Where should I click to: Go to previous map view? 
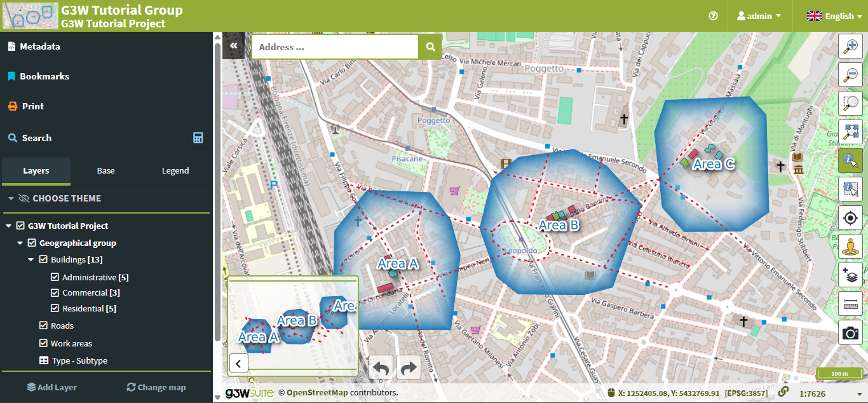[x=381, y=367]
